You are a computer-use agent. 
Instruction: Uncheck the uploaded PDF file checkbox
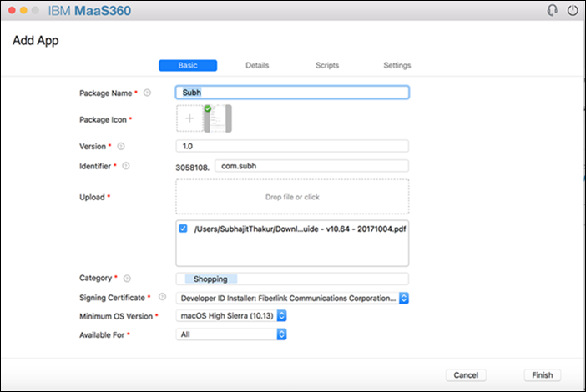tap(183, 229)
